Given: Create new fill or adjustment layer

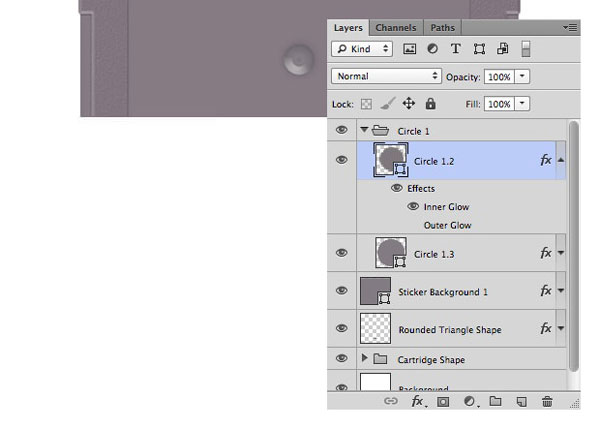Looking at the screenshot, I should point(470,401).
